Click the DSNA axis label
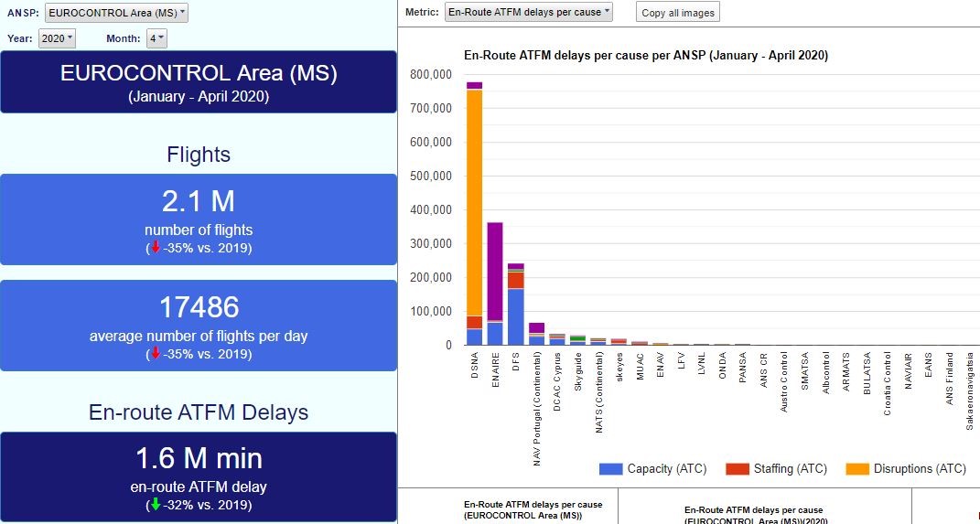The width and height of the screenshot is (980, 524). click(x=474, y=366)
